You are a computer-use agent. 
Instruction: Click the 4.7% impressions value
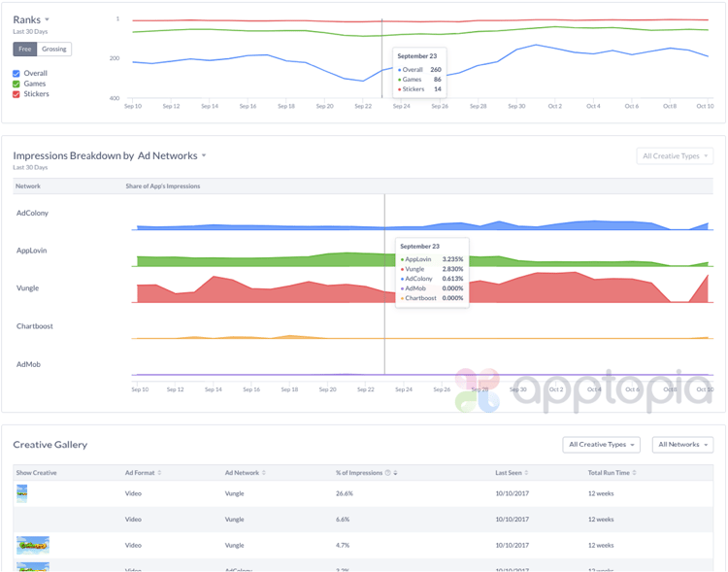pos(343,545)
